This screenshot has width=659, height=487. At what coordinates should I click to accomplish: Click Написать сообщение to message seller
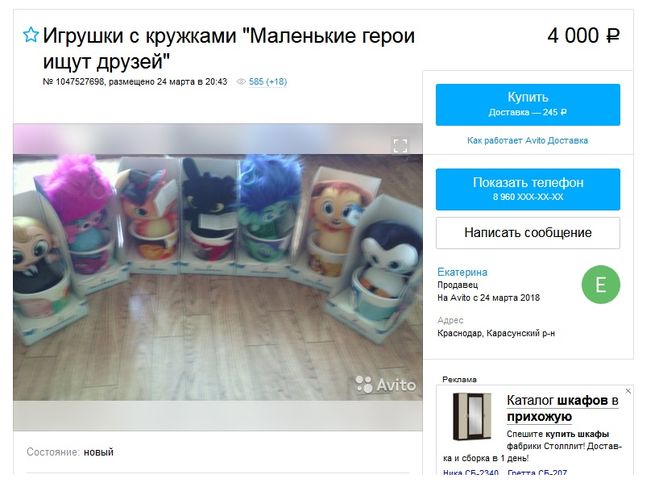[528, 233]
